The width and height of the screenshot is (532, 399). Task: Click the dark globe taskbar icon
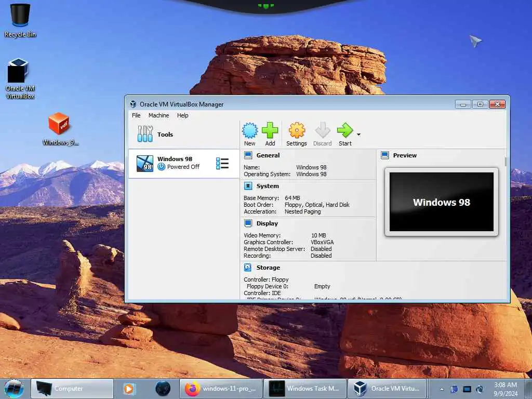(163, 389)
